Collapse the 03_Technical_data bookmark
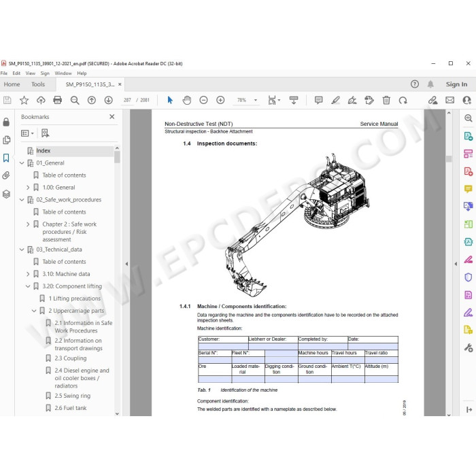476x476 pixels. (x=22, y=250)
